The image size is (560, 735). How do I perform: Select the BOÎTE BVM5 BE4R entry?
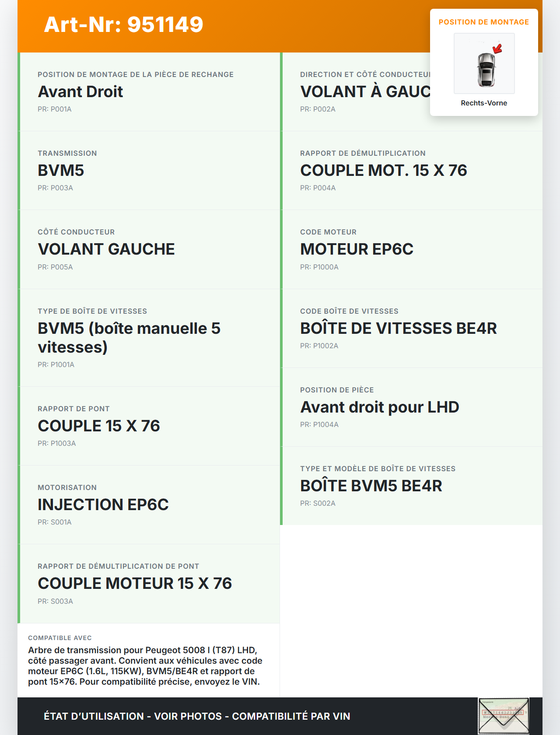pos(371,486)
